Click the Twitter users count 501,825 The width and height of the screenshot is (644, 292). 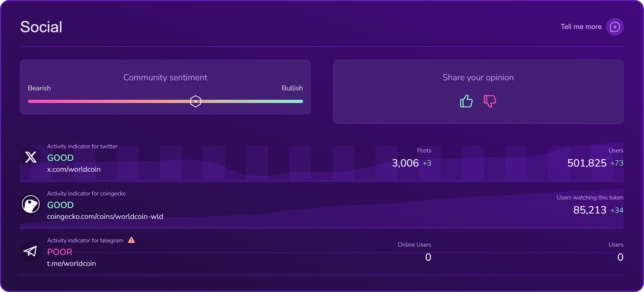click(587, 163)
